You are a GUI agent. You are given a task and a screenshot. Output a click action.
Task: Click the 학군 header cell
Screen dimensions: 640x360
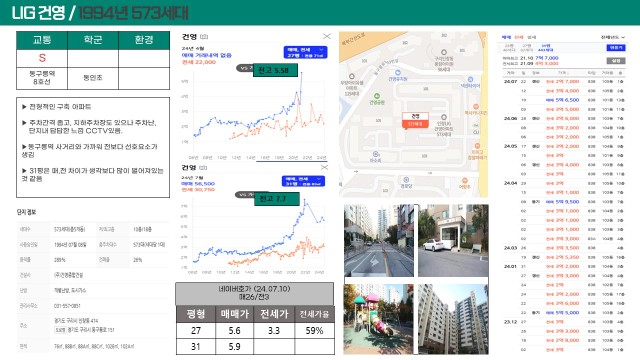(x=93, y=40)
